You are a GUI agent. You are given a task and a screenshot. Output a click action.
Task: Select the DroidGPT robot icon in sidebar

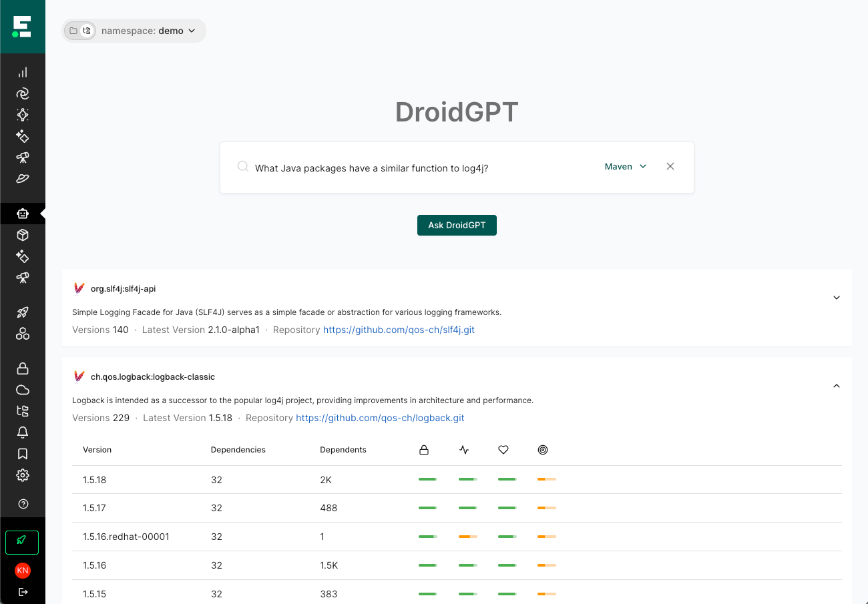pyautogui.click(x=23, y=214)
